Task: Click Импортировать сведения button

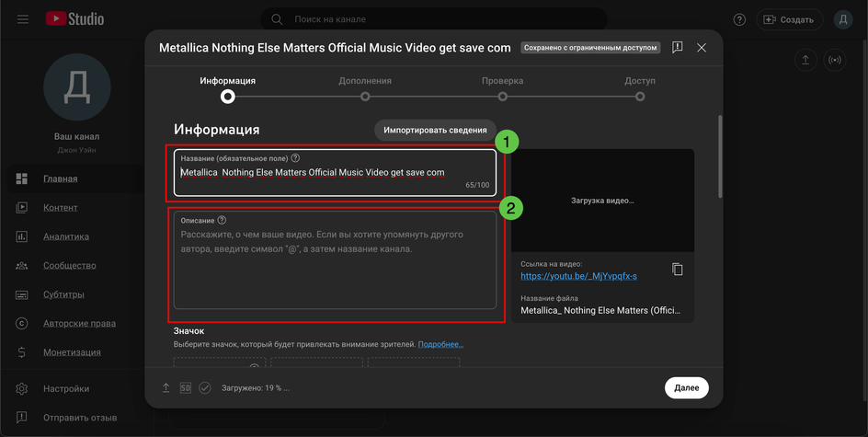Action: tap(435, 130)
